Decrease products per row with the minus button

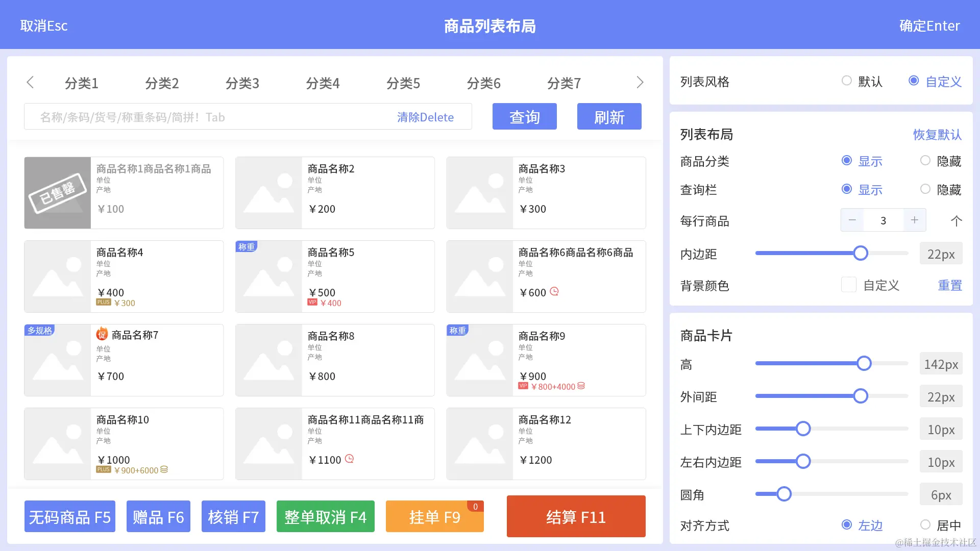852,220
